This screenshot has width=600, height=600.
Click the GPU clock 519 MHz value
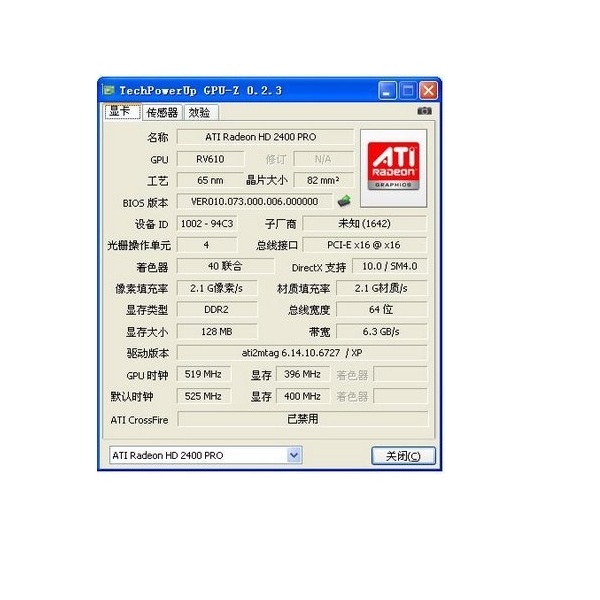204,374
